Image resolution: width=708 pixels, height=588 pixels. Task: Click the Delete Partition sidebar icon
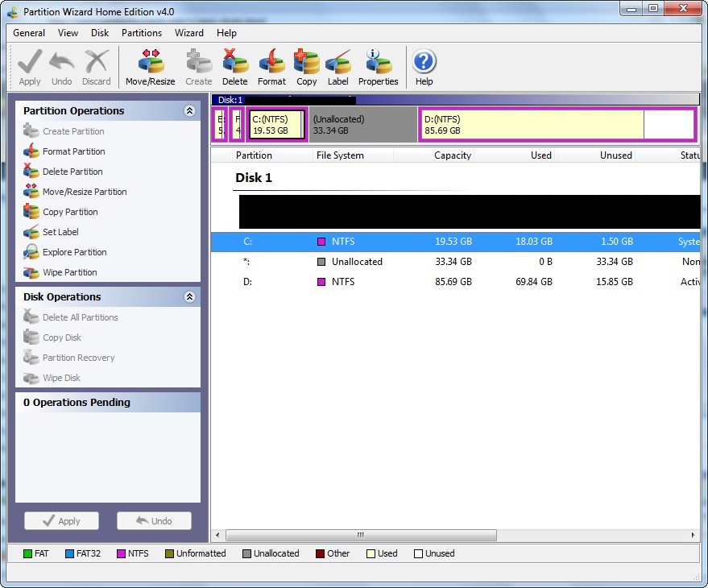coord(31,172)
